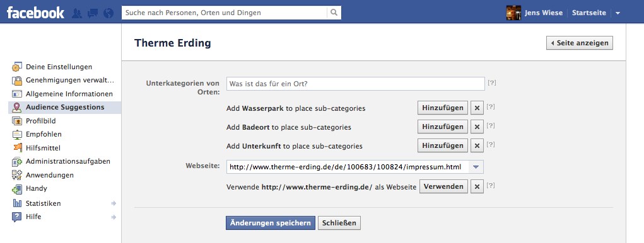Open help tooltip beside Wasserpark row
The width and height of the screenshot is (644, 243).
pos(490,106)
